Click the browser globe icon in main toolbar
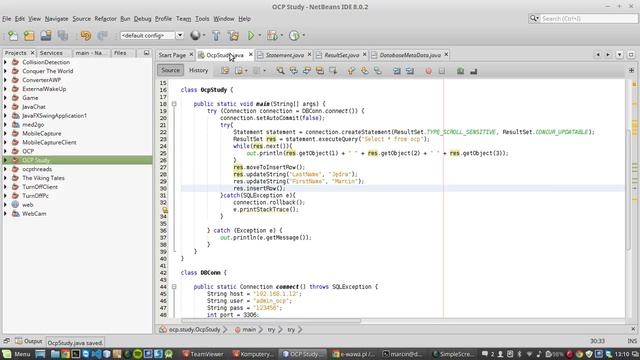Image resolution: width=640 pixels, height=360 pixels. point(195,36)
